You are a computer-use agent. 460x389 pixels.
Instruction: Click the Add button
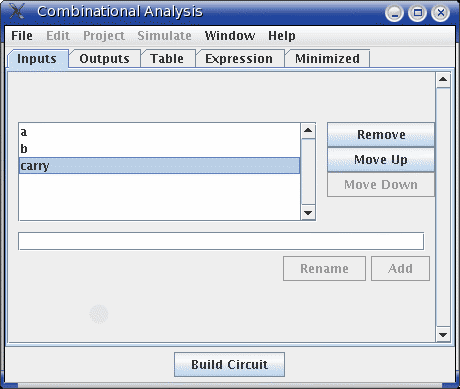(400, 269)
